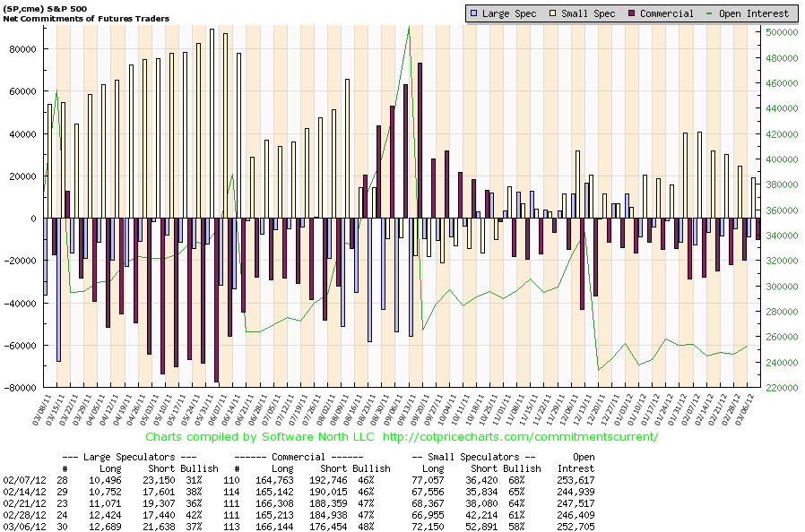The height and width of the screenshot is (532, 805).
Task: Click Large Spec bullish value 42%
Action: (194, 515)
